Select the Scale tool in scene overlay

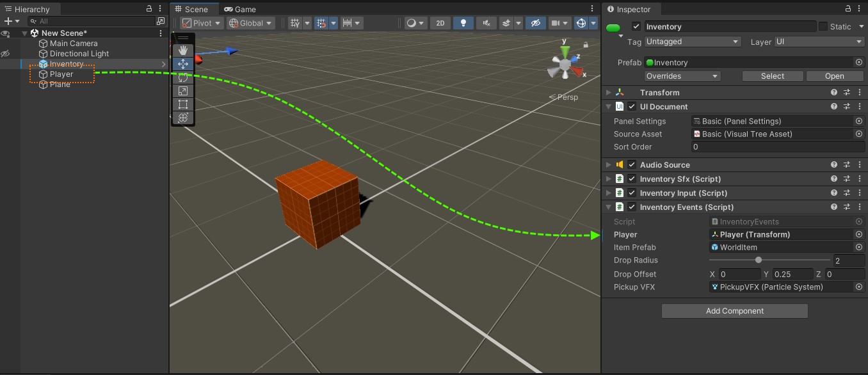tap(183, 91)
